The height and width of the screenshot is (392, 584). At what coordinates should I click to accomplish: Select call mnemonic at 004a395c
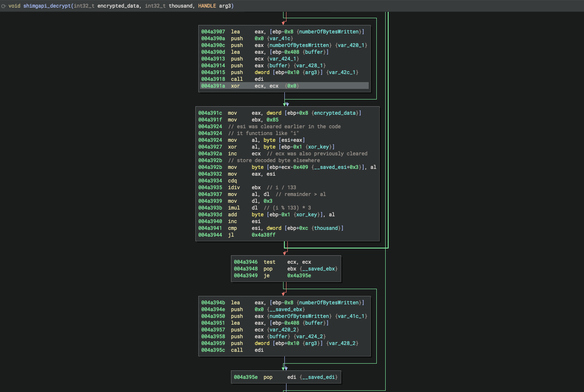point(237,350)
